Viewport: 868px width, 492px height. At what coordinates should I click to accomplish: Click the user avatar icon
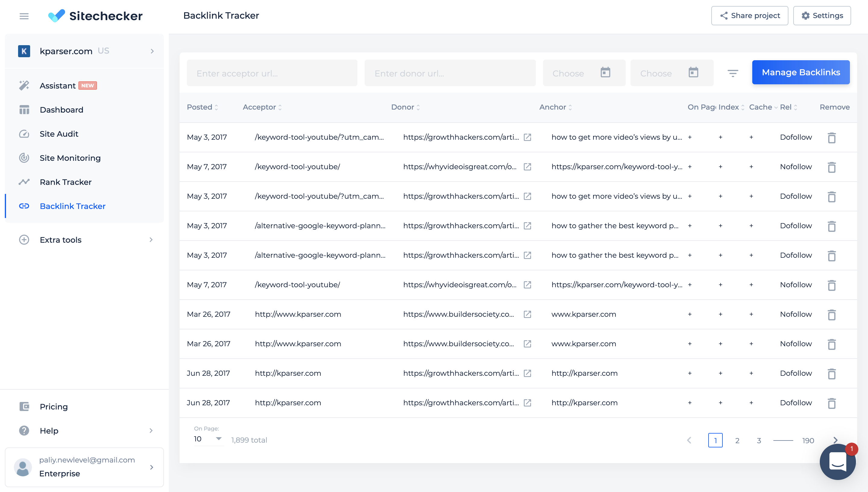(23, 467)
